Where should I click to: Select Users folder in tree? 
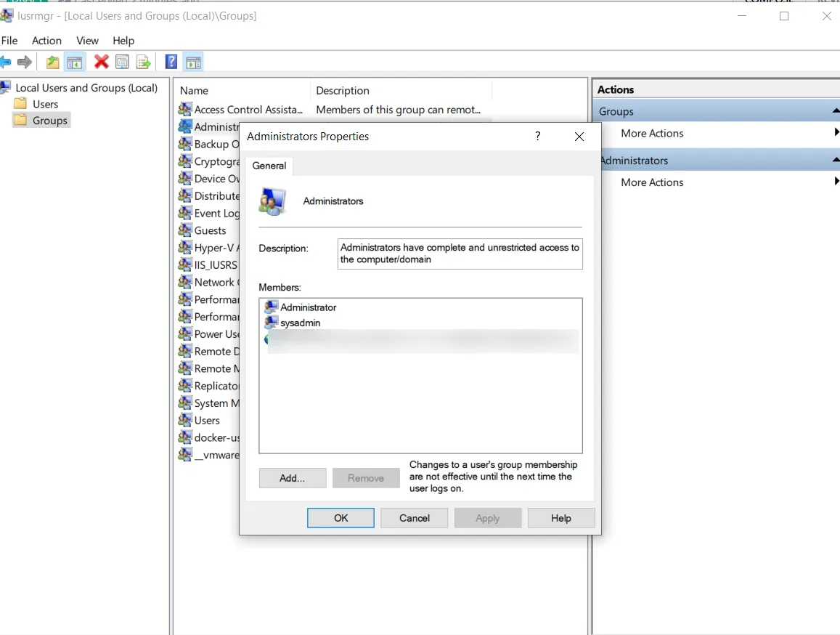(45, 104)
